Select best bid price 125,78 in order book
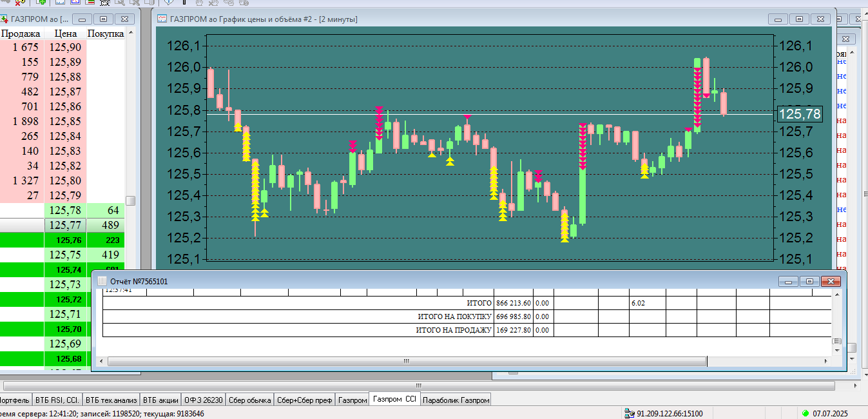The height and width of the screenshot is (419, 868). (65, 210)
